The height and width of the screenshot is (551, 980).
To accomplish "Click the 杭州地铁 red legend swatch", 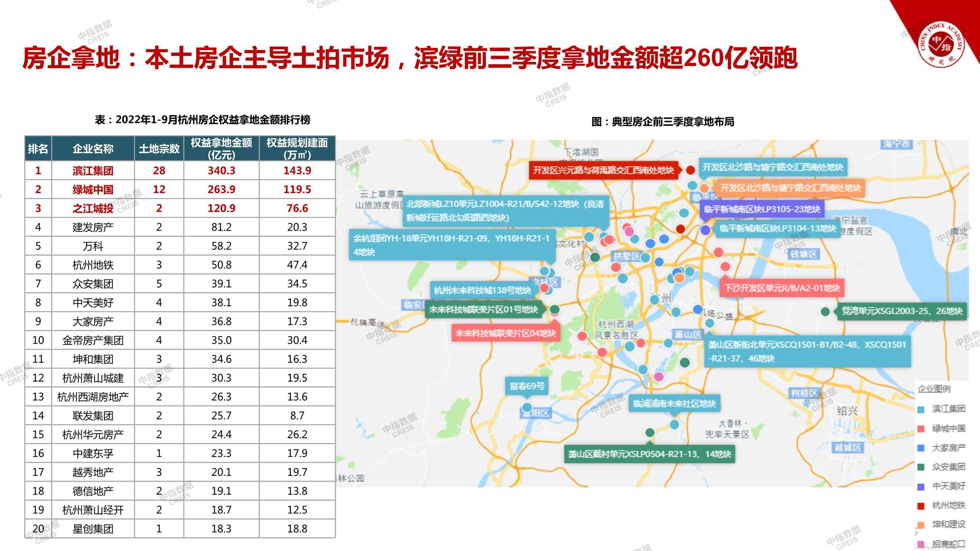I will point(921,506).
